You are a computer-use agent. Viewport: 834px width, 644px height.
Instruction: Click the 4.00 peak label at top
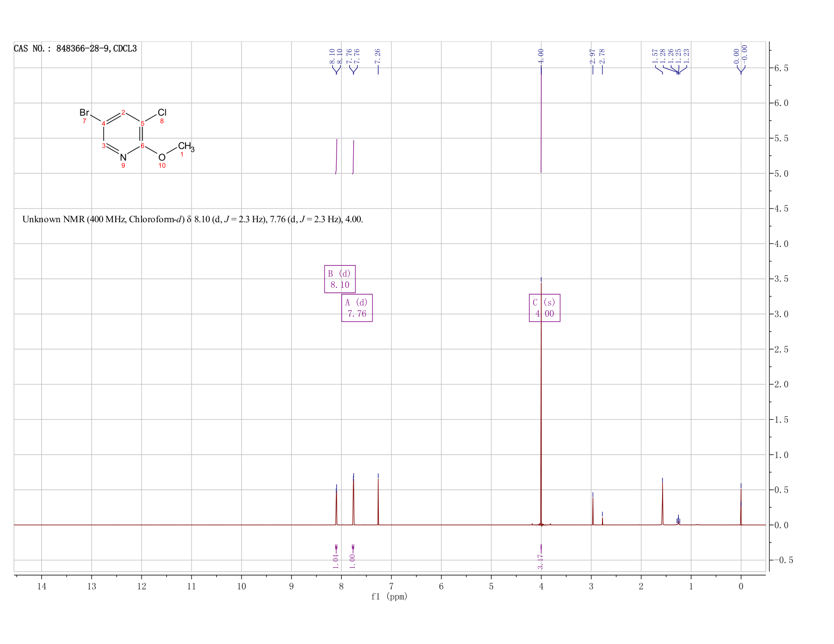[541, 56]
